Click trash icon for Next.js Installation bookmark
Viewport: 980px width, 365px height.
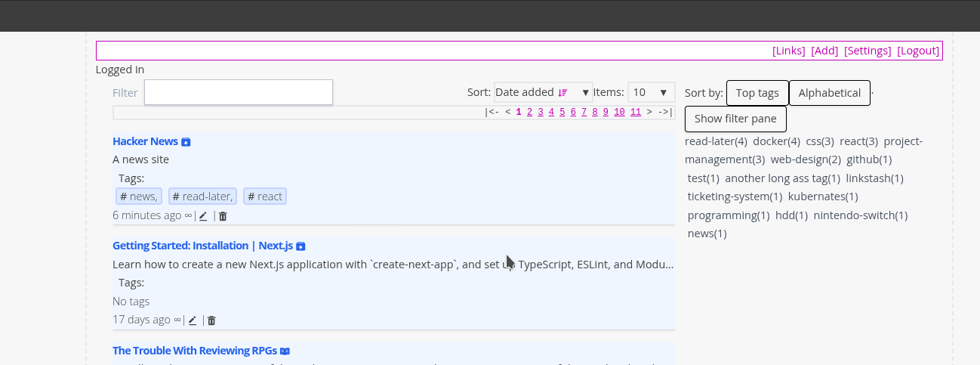pos(211,320)
